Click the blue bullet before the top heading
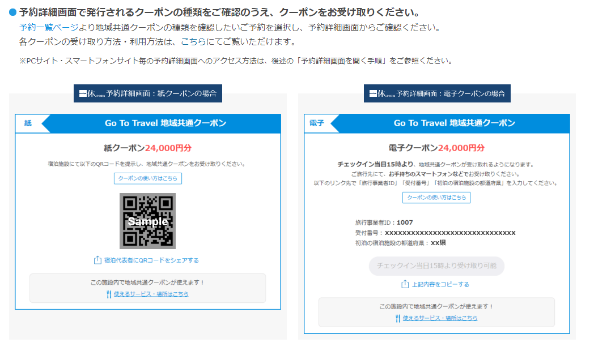The height and width of the screenshot is (364, 611). coord(12,12)
